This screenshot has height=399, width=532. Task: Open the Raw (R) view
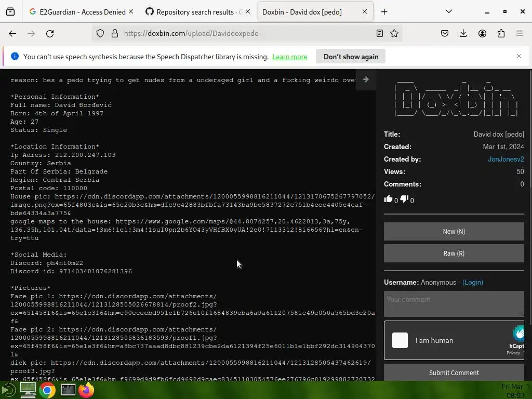[x=454, y=253]
